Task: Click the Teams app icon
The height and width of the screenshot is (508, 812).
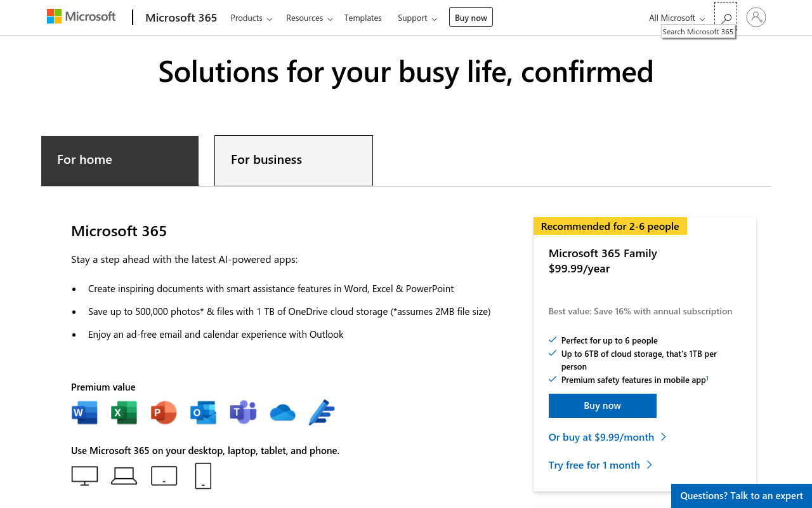Action: (243, 413)
